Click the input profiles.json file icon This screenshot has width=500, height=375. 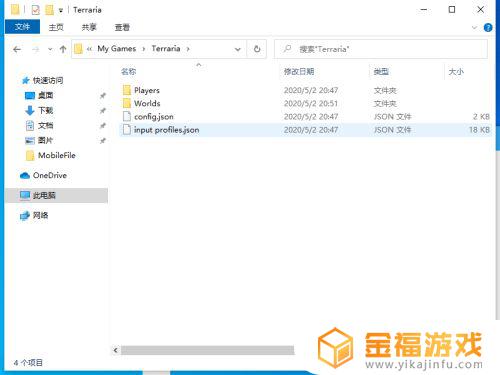pyautogui.click(x=127, y=129)
